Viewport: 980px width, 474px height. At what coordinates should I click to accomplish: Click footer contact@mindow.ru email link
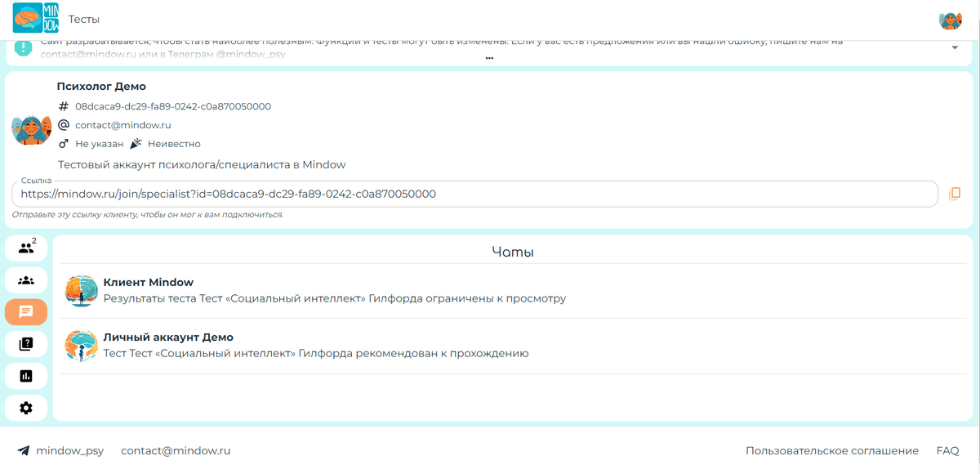click(x=176, y=450)
